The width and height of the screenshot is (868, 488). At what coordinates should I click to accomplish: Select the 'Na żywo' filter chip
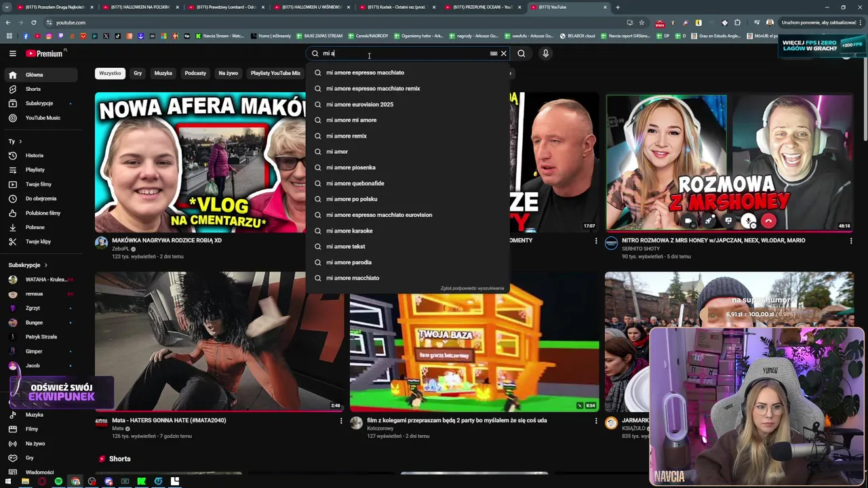pos(229,73)
